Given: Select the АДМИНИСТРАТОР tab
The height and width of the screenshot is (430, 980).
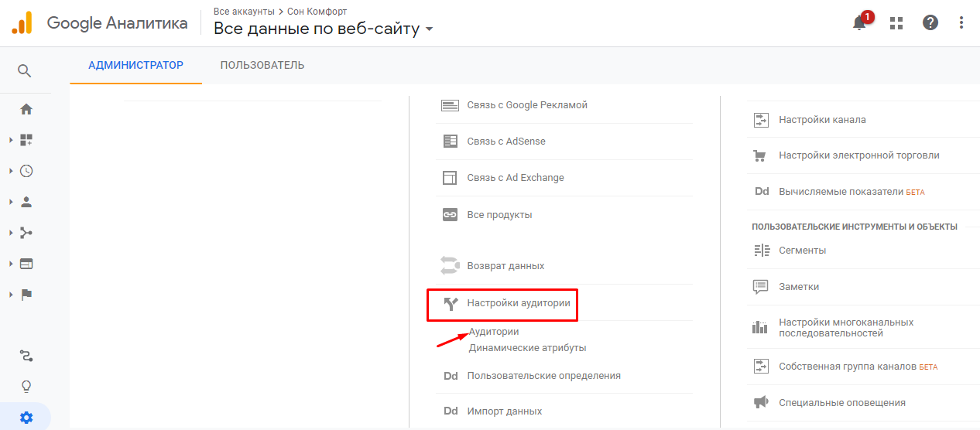Looking at the screenshot, I should pos(136,65).
